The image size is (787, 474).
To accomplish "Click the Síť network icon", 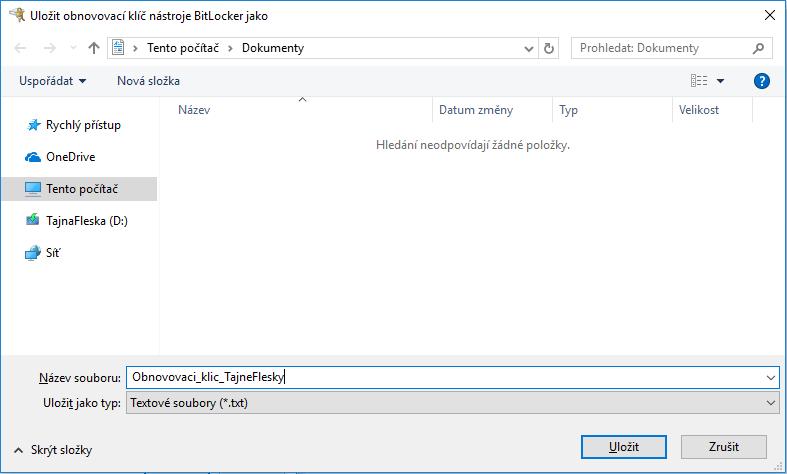I will pos(33,253).
